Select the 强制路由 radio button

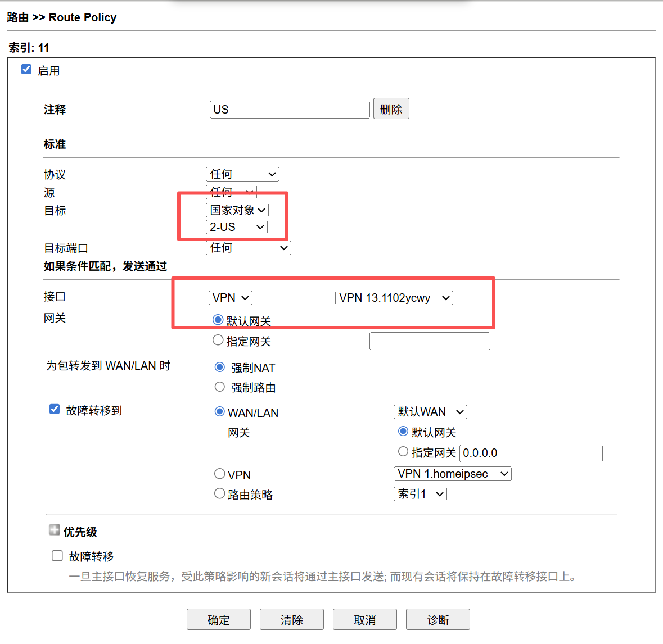pyautogui.click(x=219, y=387)
